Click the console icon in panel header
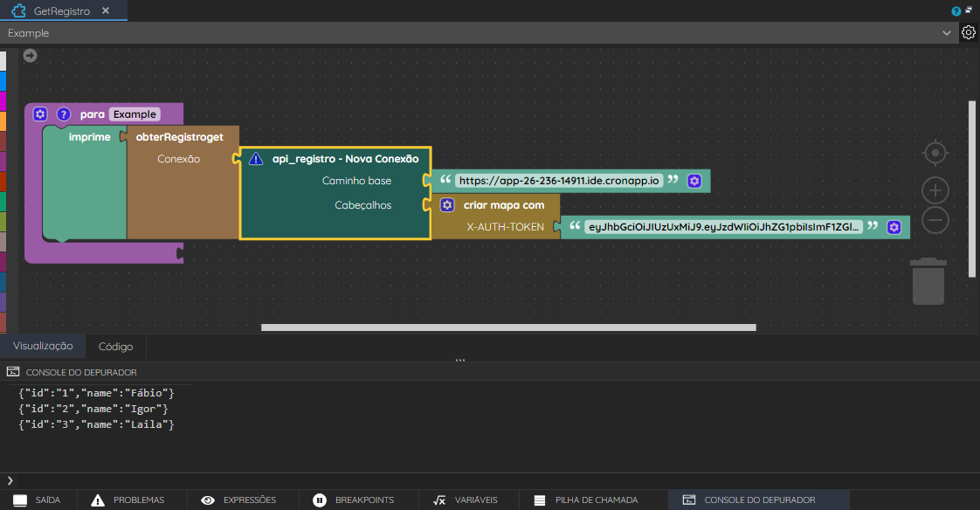The image size is (980, 510). [13, 372]
